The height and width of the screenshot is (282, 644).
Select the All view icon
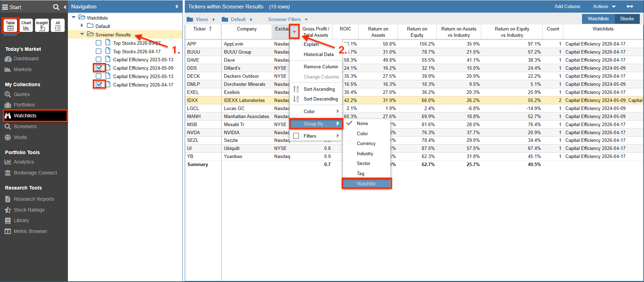pos(58,26)
